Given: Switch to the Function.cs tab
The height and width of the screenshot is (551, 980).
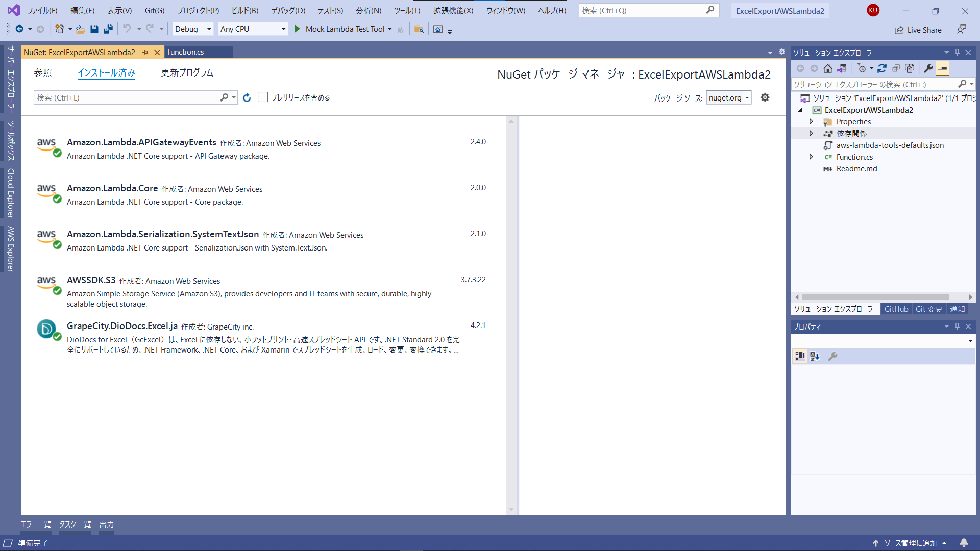Looking at the screenshot, I should click(x=186, y=52).
